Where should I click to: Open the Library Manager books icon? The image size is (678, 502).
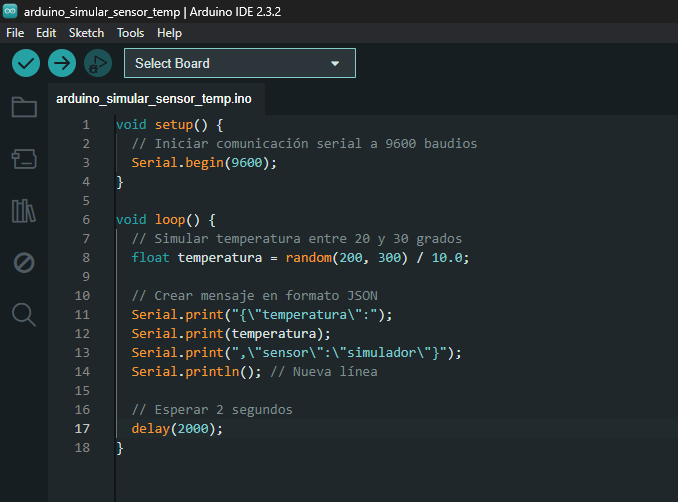24,210
